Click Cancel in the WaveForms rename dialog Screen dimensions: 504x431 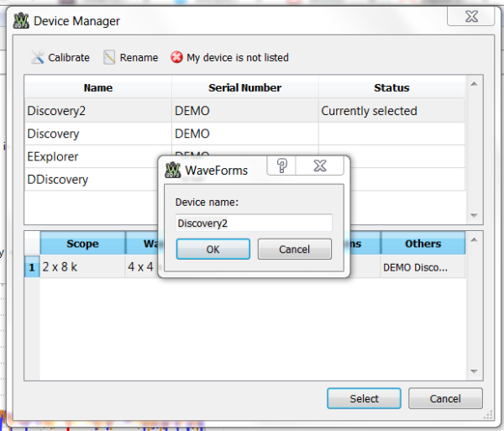(295, 249)
